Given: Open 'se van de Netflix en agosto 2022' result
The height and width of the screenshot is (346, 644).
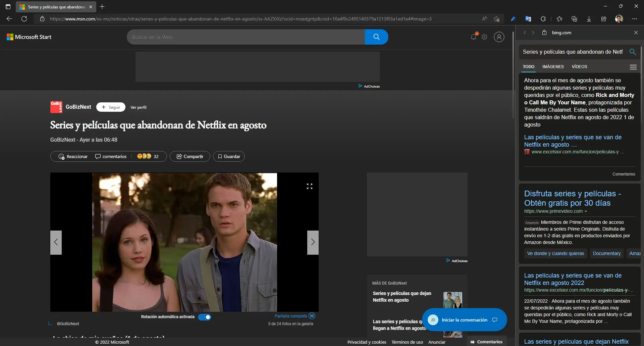Looking at the screenshot, I should [x=573, y=279].
